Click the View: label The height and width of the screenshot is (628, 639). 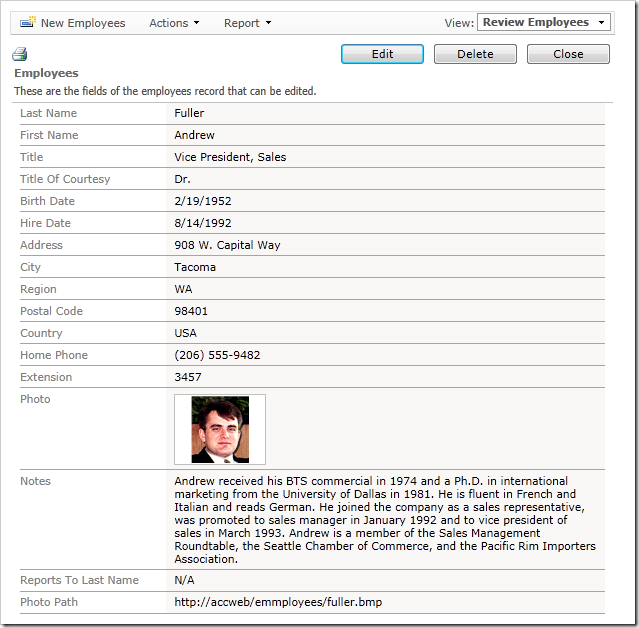459,23
